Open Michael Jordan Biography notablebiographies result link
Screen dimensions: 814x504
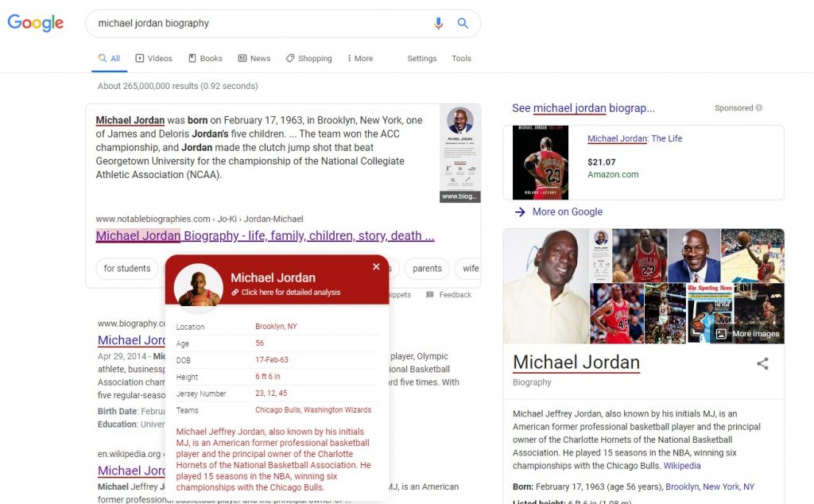tap(265, 235)
